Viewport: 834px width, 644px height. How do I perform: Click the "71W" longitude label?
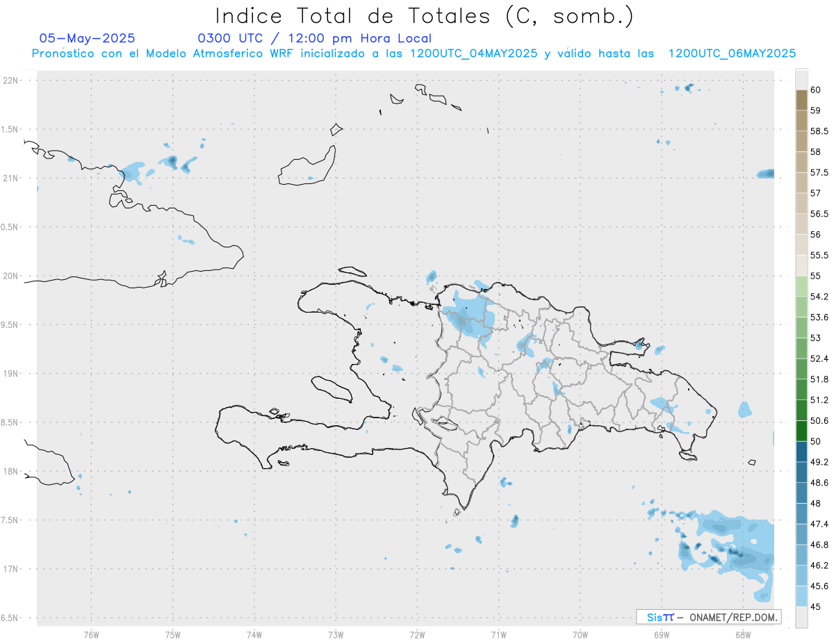(x=498, y=634)
